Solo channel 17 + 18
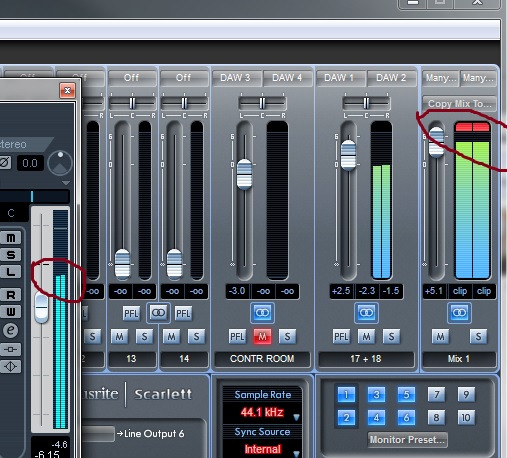 pyautogui.click(x=391, y=337)
